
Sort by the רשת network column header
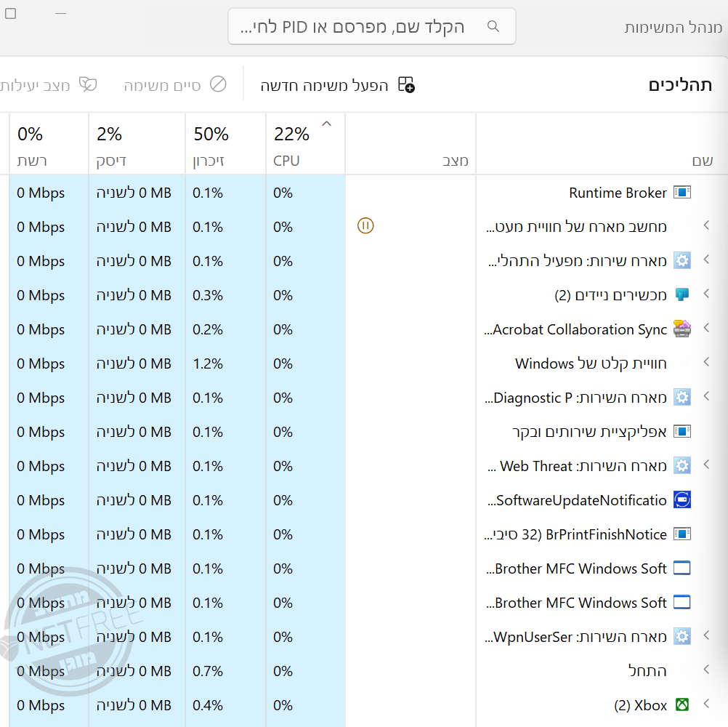tap(49, 144)
